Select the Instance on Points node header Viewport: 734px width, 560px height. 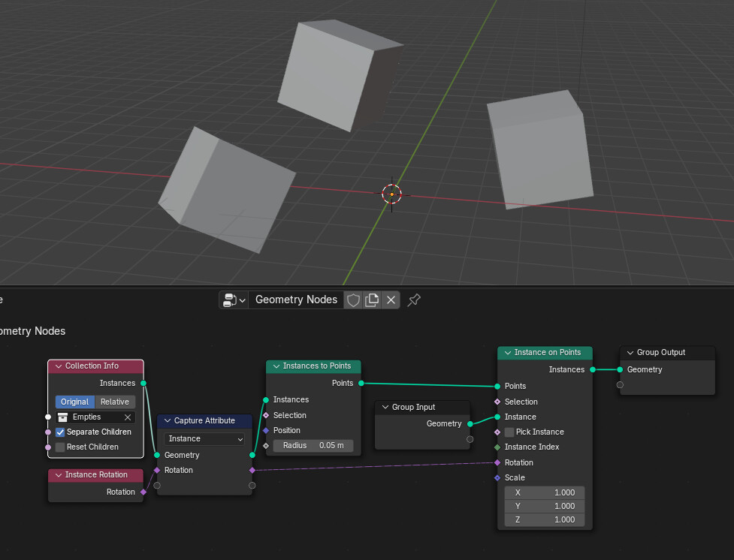click(545, 353)
